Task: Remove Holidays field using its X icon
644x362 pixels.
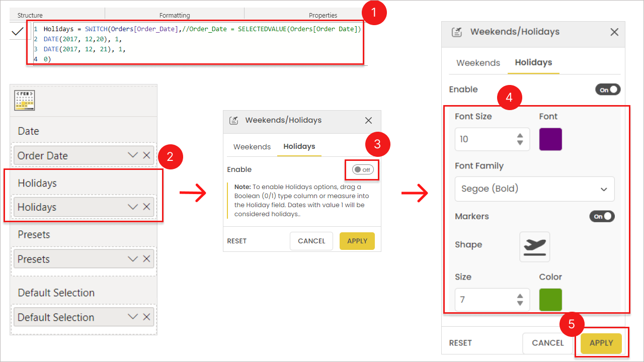Action: click(146, 207)
